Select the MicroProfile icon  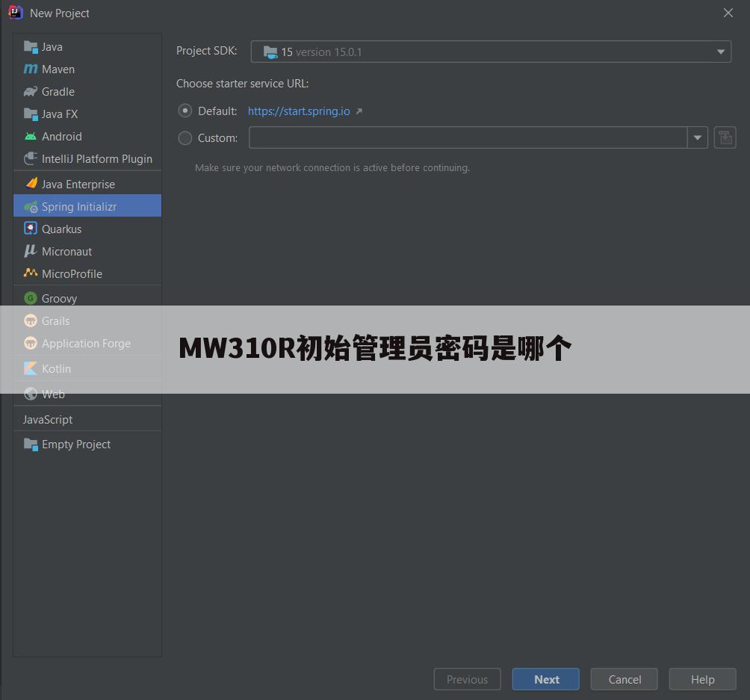(x=31, y=273)
